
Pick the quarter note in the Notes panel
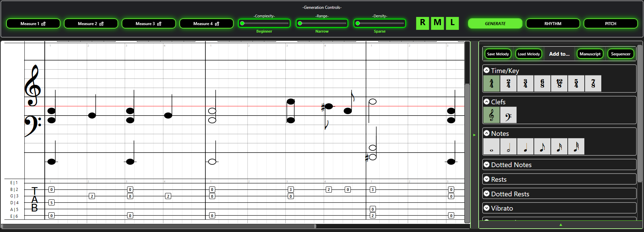pyautogui.click(x=525, y=146)
